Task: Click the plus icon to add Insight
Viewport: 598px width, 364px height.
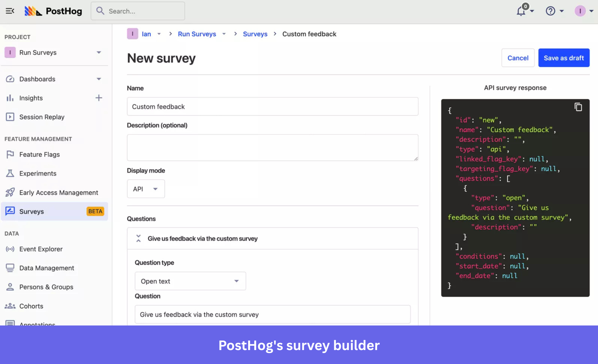Action: 99,98
